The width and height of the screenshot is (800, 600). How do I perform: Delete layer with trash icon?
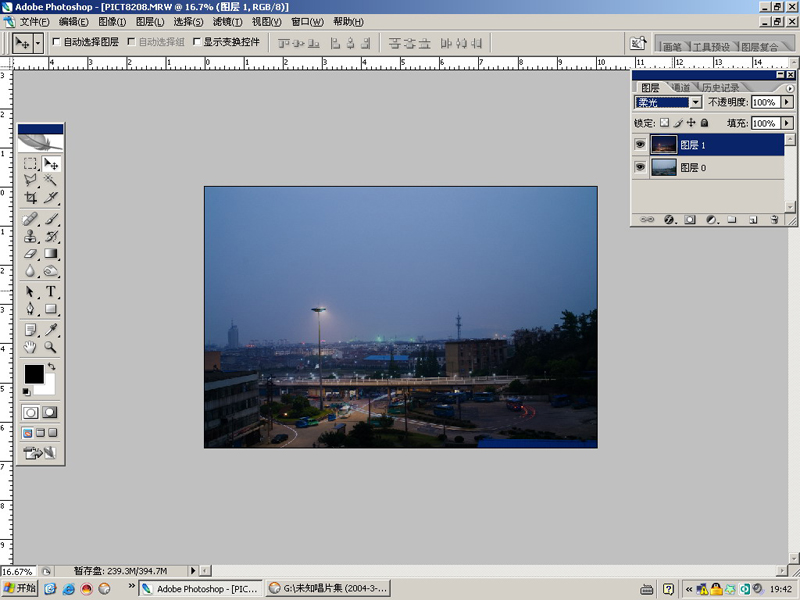click(x=774, y=219)
